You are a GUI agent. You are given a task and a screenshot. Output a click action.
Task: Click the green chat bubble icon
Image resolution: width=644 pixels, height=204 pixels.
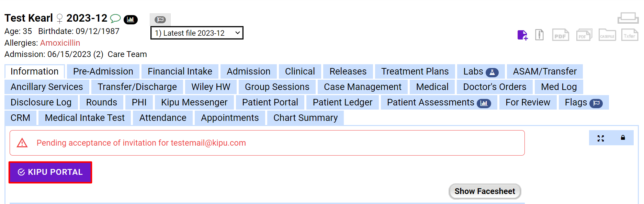click(x=115, y=18)
